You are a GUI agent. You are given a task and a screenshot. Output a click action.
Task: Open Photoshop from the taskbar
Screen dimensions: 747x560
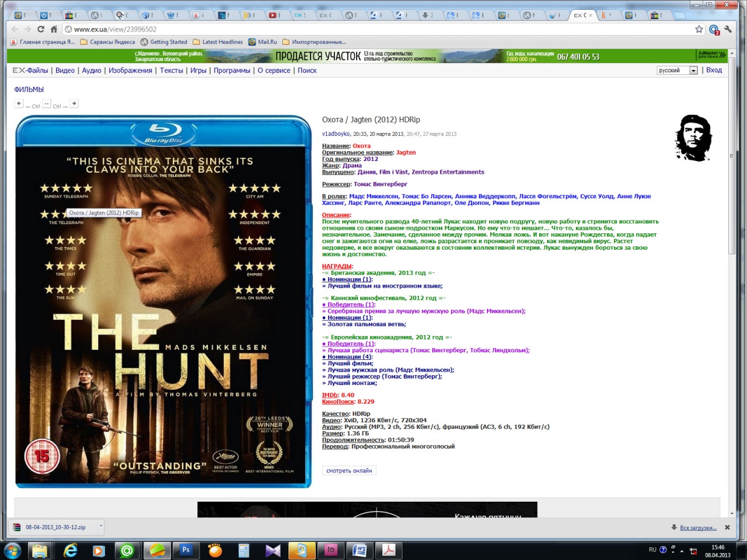(x=186, y=550)
